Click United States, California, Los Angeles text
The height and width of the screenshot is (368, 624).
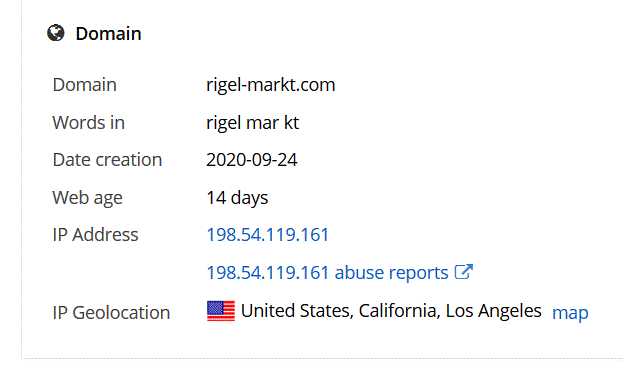click(x=391, y=311)
